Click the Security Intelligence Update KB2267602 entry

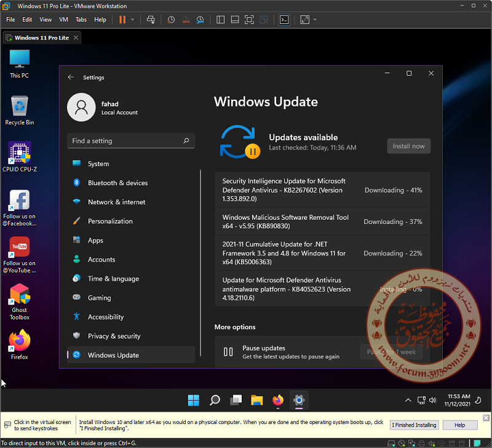click(x=322, y=190)
